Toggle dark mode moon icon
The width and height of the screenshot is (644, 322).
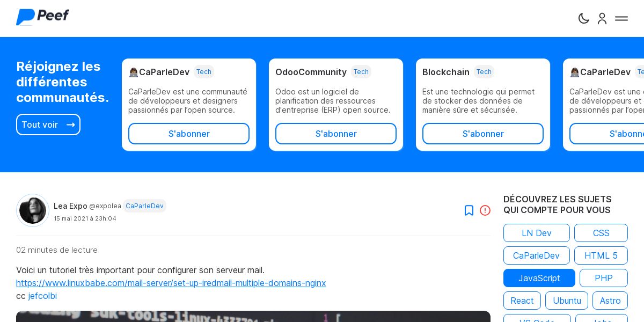point(584,18)
